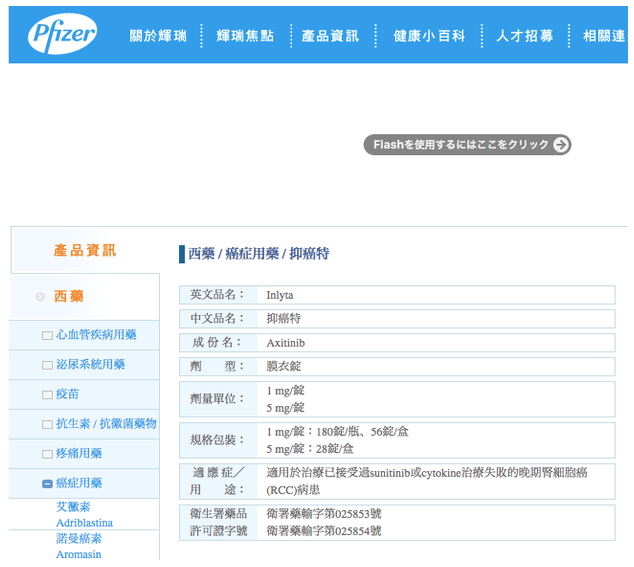Screen dimensions: 634x567
Task: Select license number 衛署藥輸字第025853號
Action: tap(323, 514)
